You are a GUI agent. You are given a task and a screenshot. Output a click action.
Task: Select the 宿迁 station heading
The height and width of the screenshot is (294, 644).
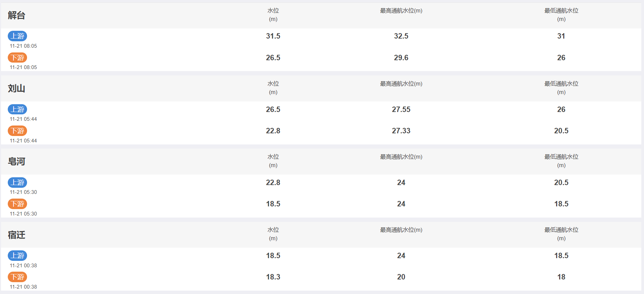(17, 235)
